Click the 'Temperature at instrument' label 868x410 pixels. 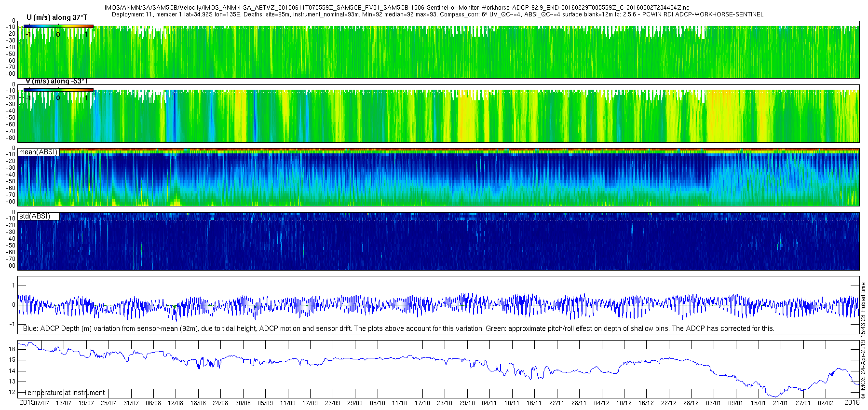pyautogui.click(x=64, y=393)
